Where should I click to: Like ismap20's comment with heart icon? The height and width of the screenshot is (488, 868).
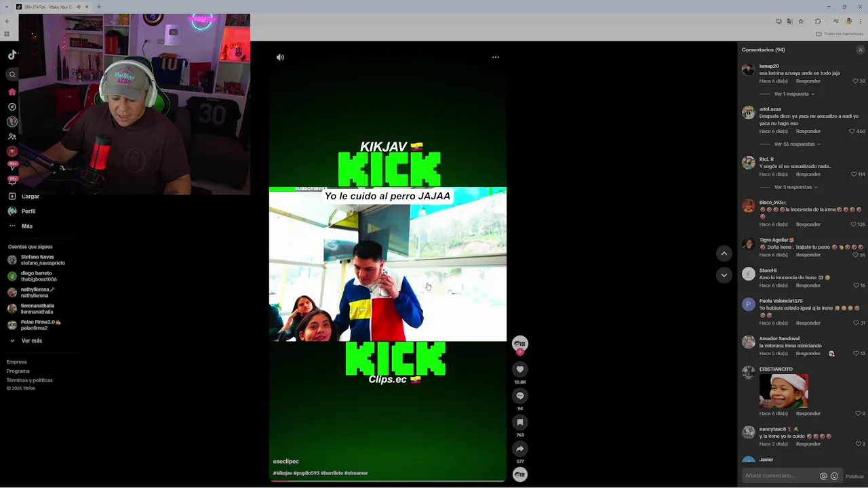(855, 81)
